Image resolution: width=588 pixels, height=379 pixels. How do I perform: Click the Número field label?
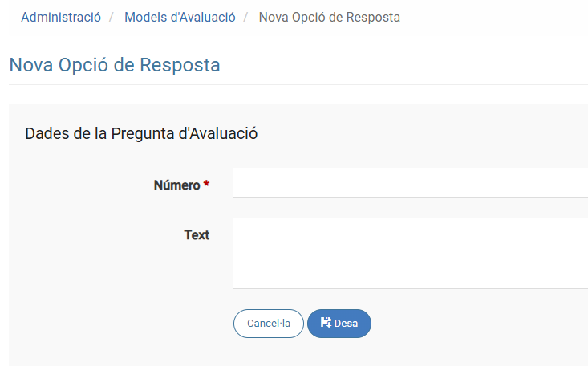coord(176,185)
